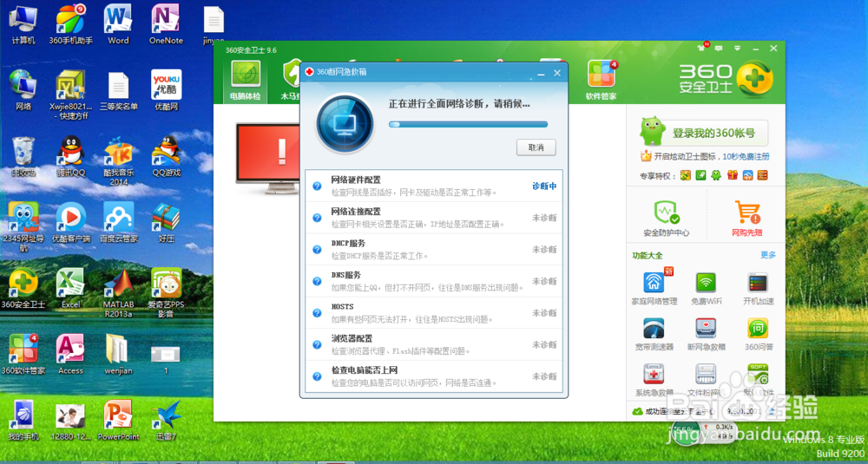868x464 pixels.
Task: Click the help icon beside 网络硬件配置
Action: click(x=317, y=186)
